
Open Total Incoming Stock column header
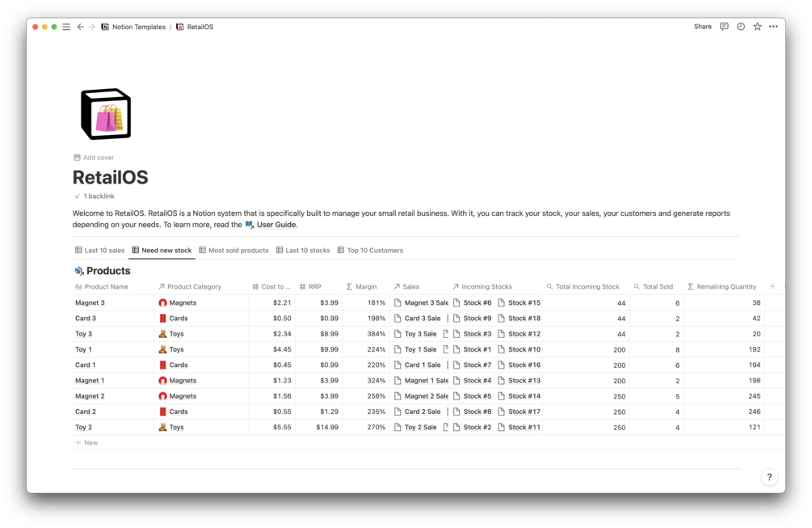coord(583,286)
